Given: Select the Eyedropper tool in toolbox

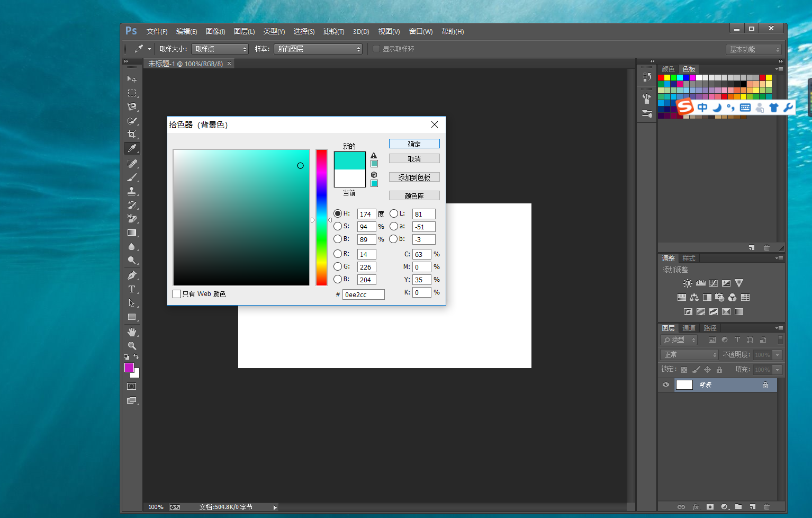Looking at the screenshot, I should tap(132, 148).
